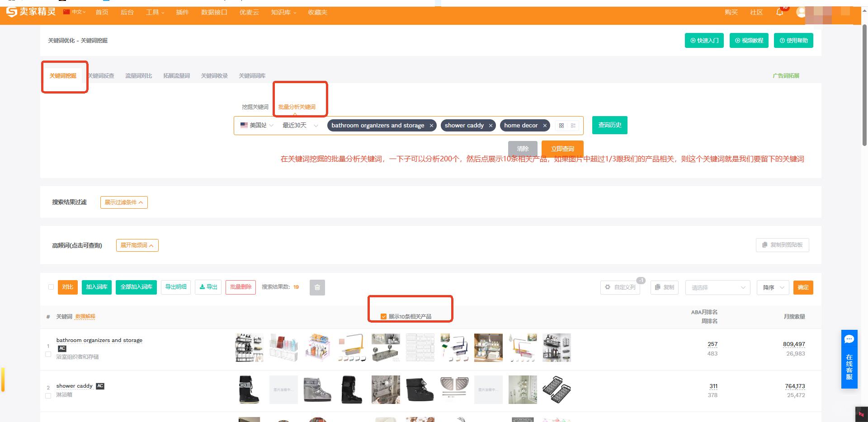The width and height of the screenshot is (868, 422).
Task: Click the AC badge under bathroom organizers
Action: [62, 348]
